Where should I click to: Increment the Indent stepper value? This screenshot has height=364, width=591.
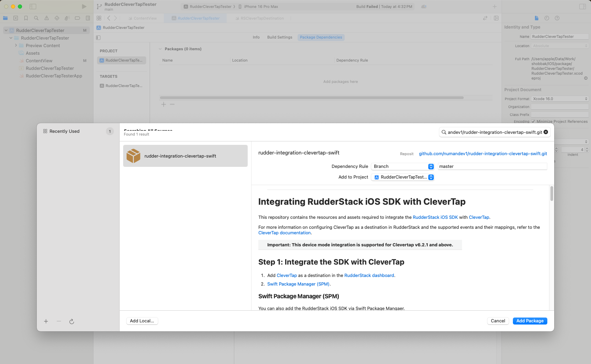tap(587, 148)
